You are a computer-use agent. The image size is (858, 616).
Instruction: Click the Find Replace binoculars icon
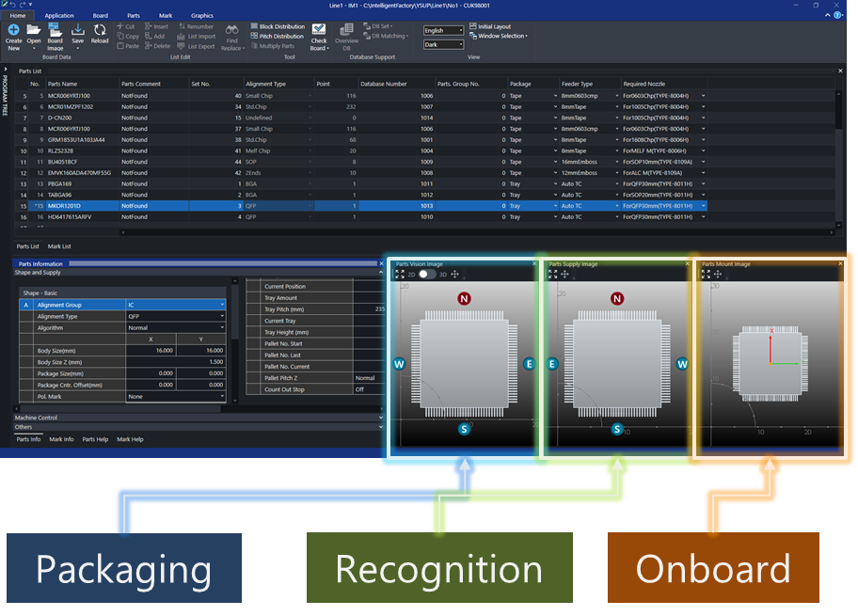(x=232, y=30)
